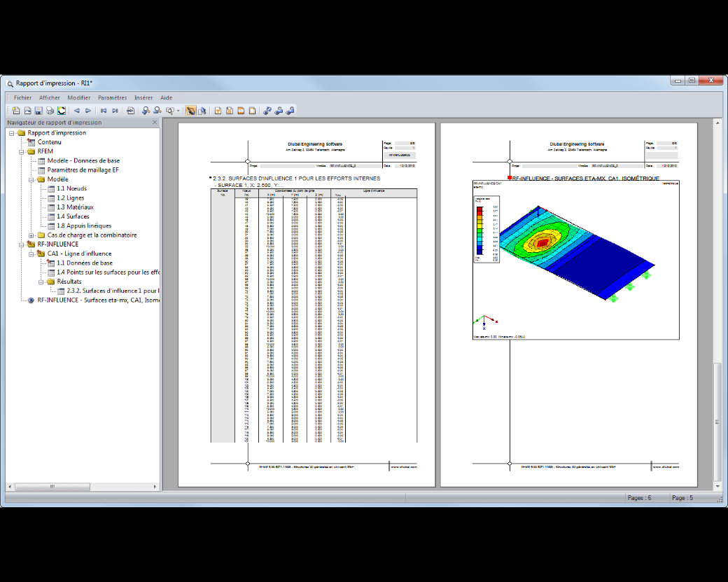
Task: Click the first blue link tool icon
Action: point(267,111)
